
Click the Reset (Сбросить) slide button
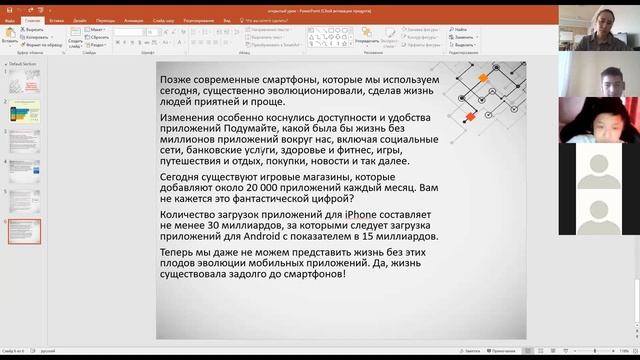pos(97,37)
